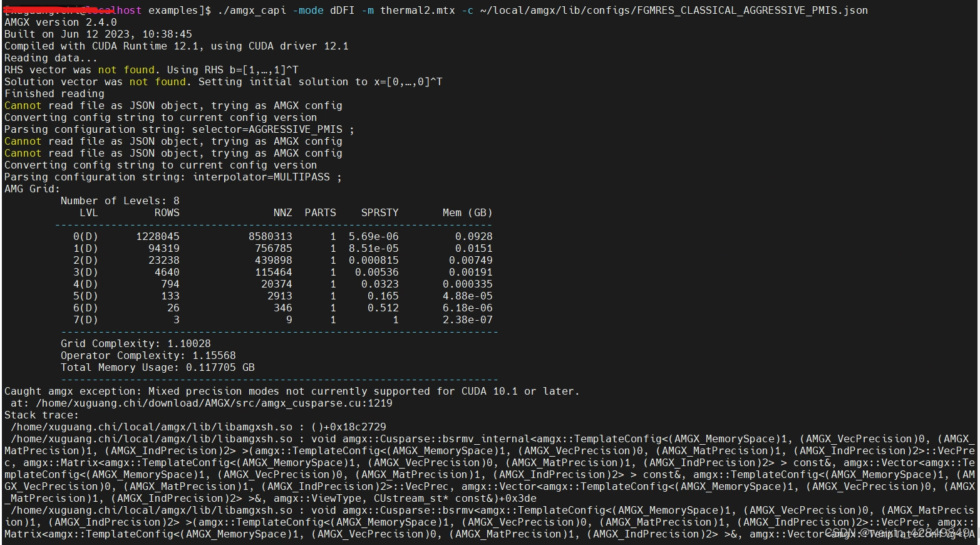This screenshot has height=545, width=980.
Task: Click the 'Built on Jun 12 2023' line
Action: click(98, 34)
